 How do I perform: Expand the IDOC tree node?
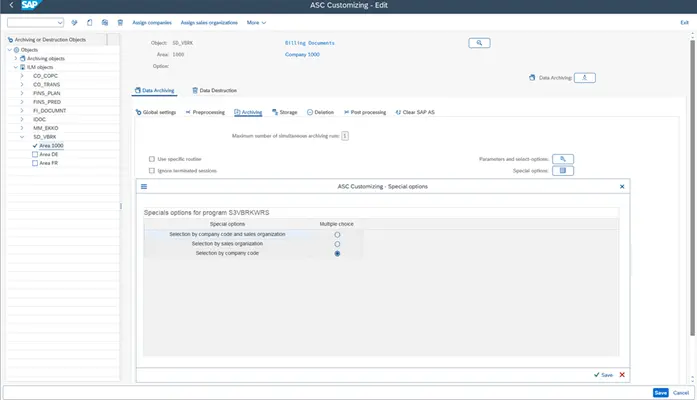(22, 120)
